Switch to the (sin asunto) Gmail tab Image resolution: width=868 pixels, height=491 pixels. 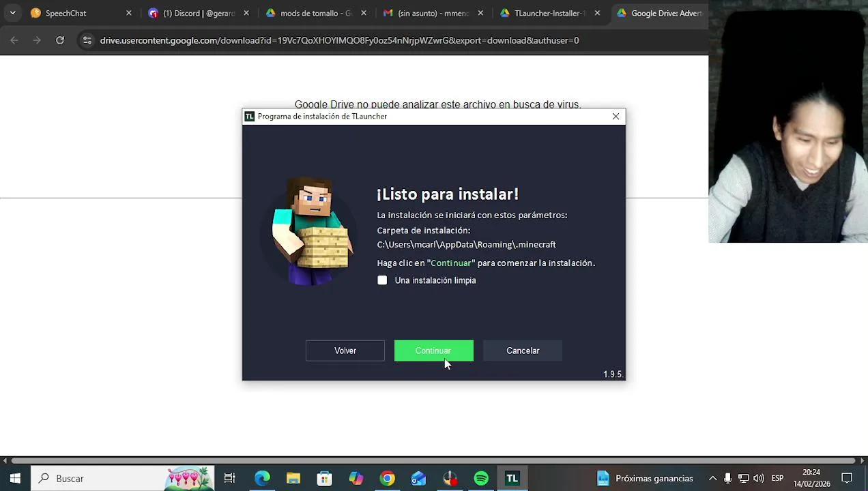pyautogui.click(x=433, y=13)
